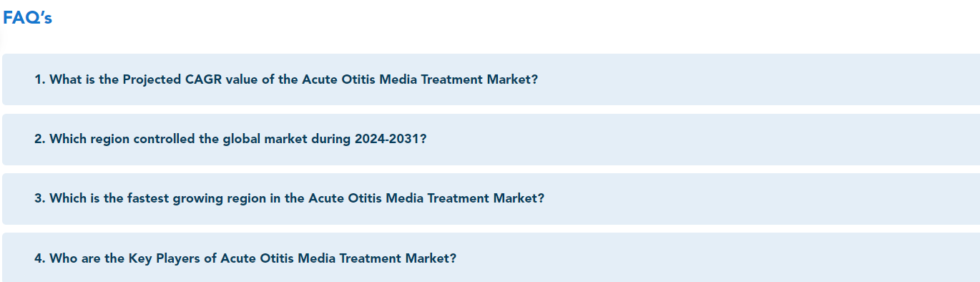Toggle the second FAQ accordion panel
This screenshot has width=980, height=282.
click(491, 139)
